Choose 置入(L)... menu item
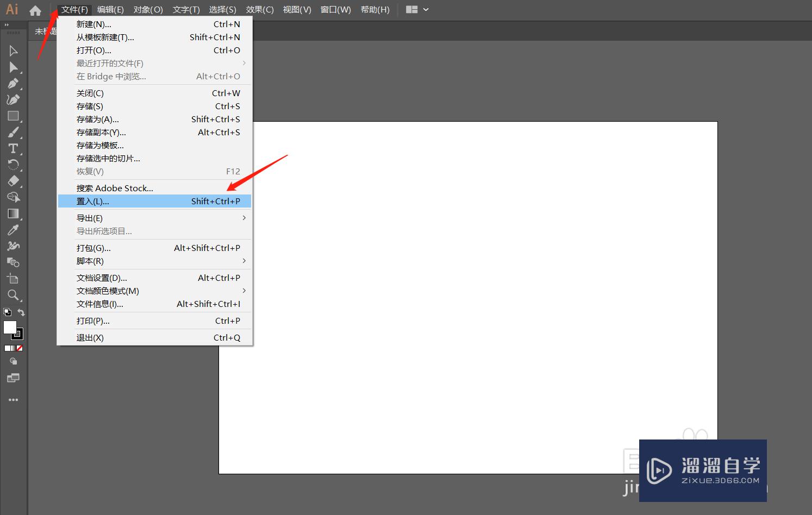The width and height of the screenshot is (812, 515). pos(154,201)
